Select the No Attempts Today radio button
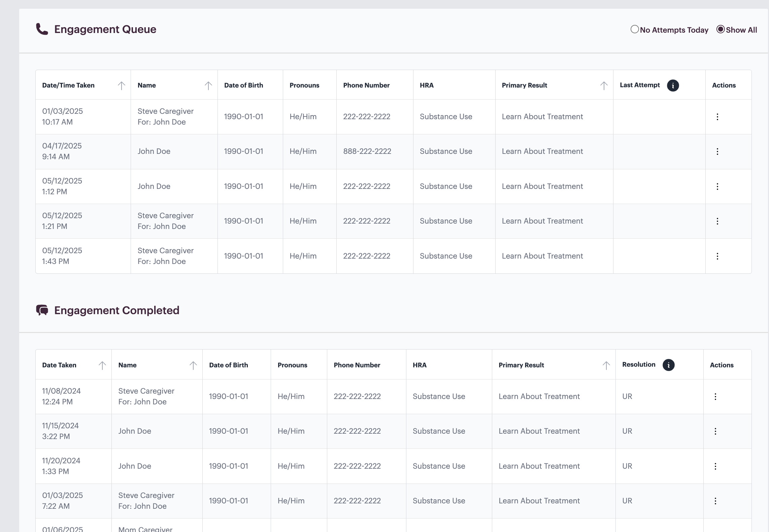769x532 pixels. point(635,29)
